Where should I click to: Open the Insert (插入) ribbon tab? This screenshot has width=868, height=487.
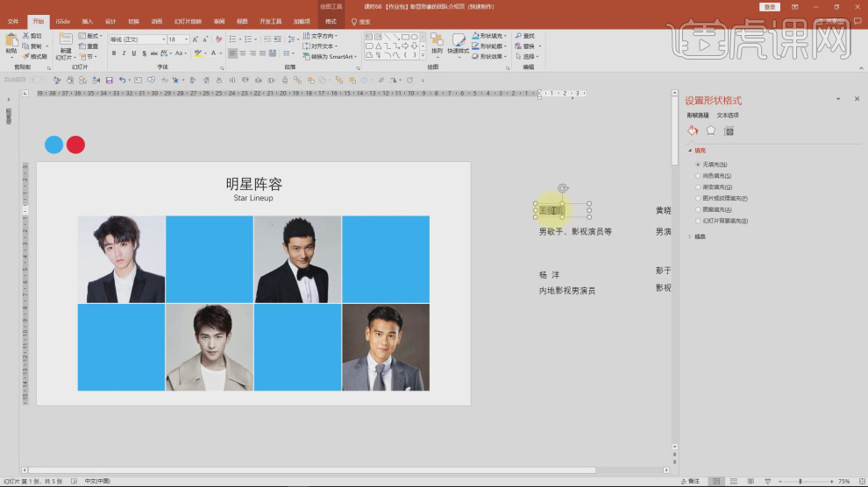[88, 22]
